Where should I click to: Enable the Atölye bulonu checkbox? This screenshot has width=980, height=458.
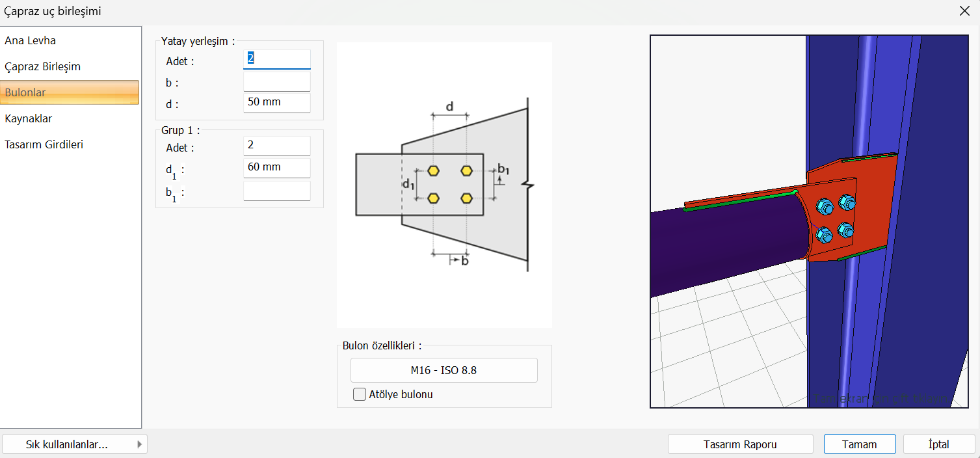tap(360, 394)
